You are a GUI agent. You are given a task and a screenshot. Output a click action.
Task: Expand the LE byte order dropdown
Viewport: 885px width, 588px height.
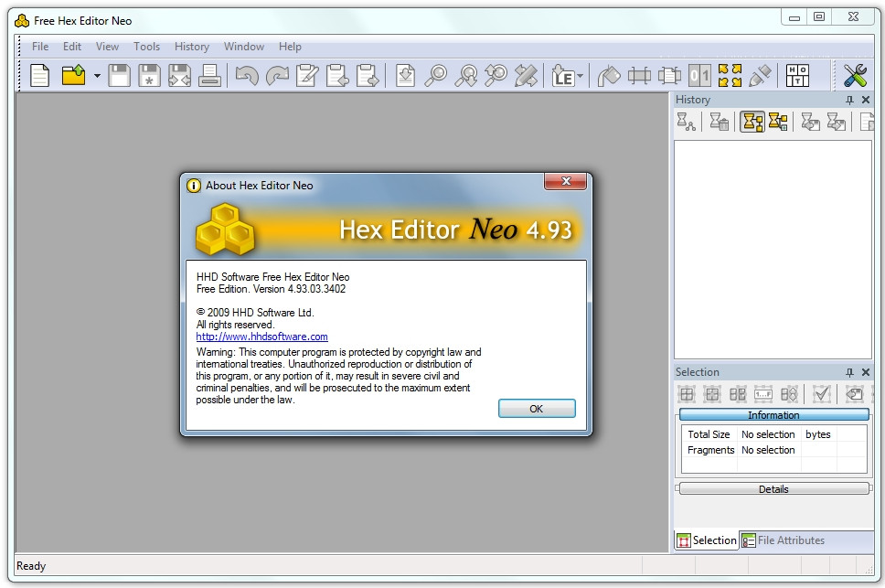(x=580, y=77)
